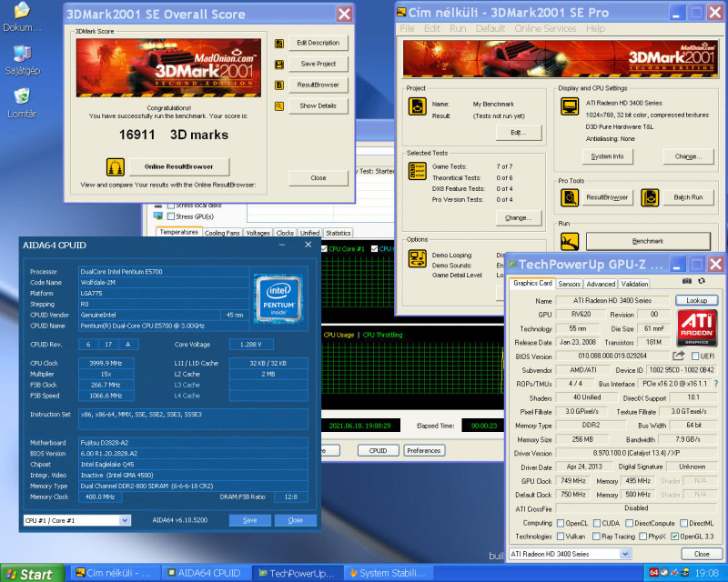Image resolution: width=728 pixels, height=582 pixels.
Task: Toggle the Ray Tracing checkbox
Action: [597, 536]
